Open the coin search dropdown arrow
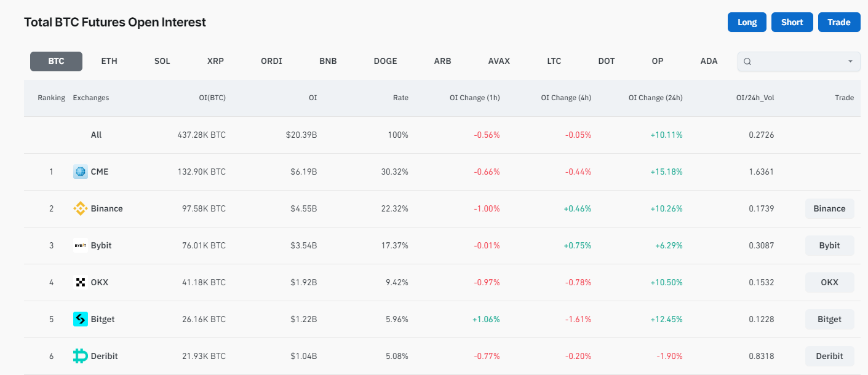The width and height of the screenshot is (868, 375). (x=850, y=61)
